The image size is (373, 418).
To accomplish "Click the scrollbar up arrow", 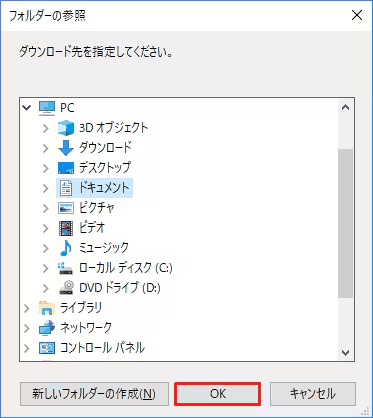I will [345, 108].
